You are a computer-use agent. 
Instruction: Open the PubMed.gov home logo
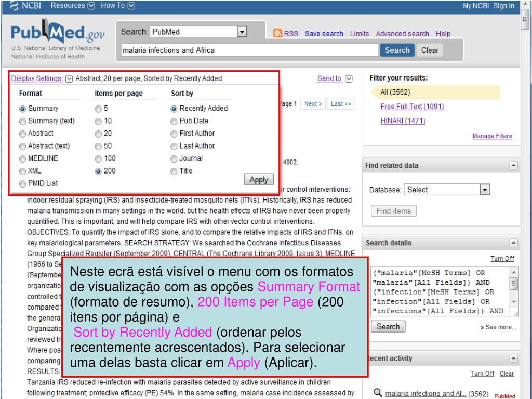[58, 32]
